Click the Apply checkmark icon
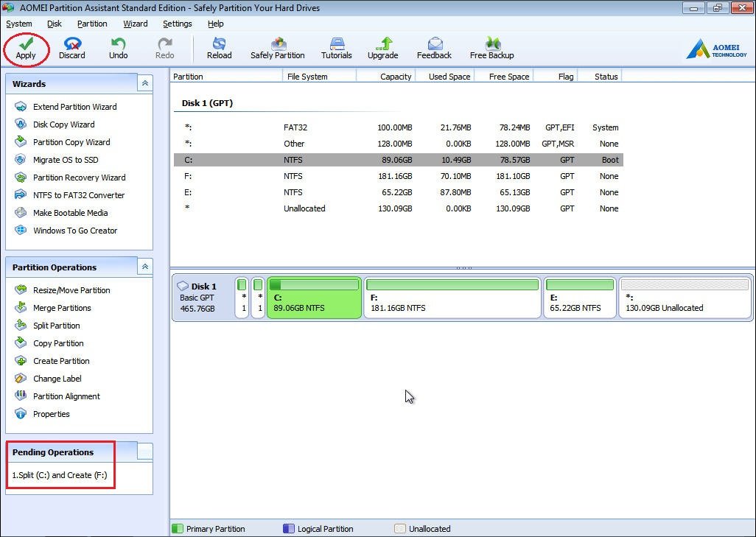 [26, 44]
